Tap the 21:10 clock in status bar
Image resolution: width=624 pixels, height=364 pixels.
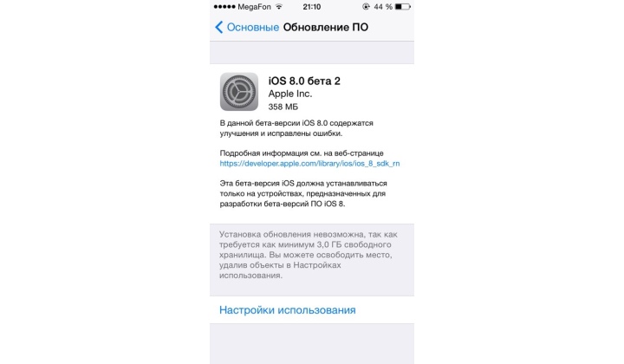(312, 6)
